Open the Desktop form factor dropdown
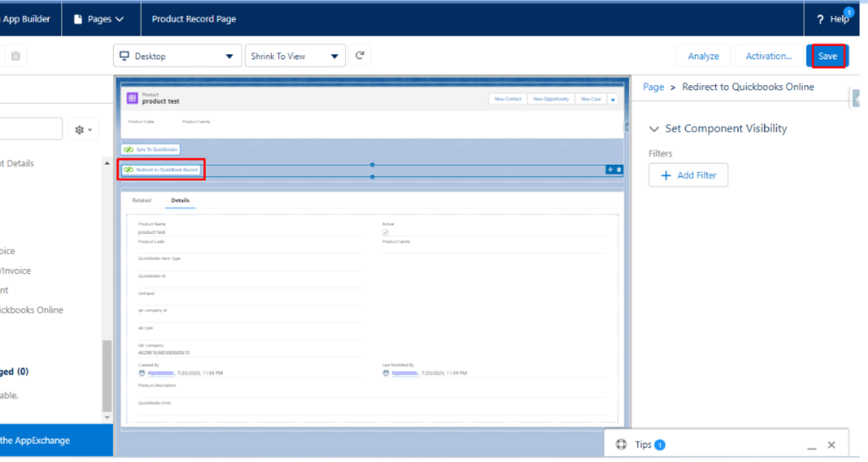Image resolution: width=868 pixels, height=462 pixels. (x=177, y=56)
